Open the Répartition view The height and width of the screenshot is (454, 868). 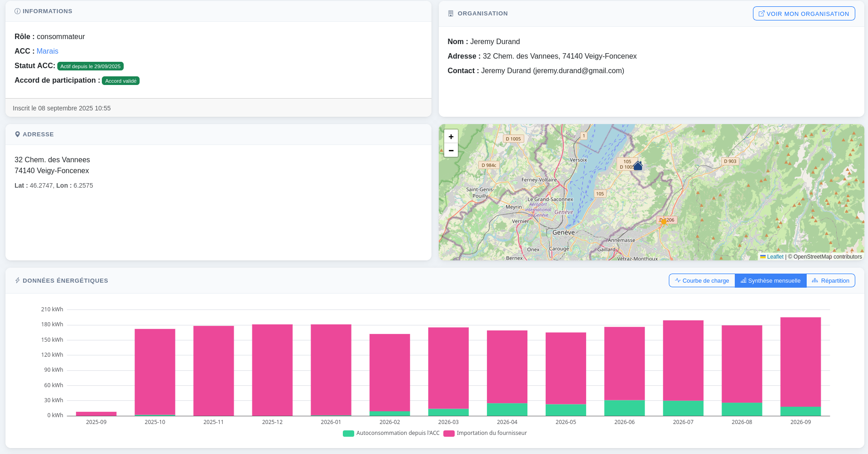click(x=831, y=280)
